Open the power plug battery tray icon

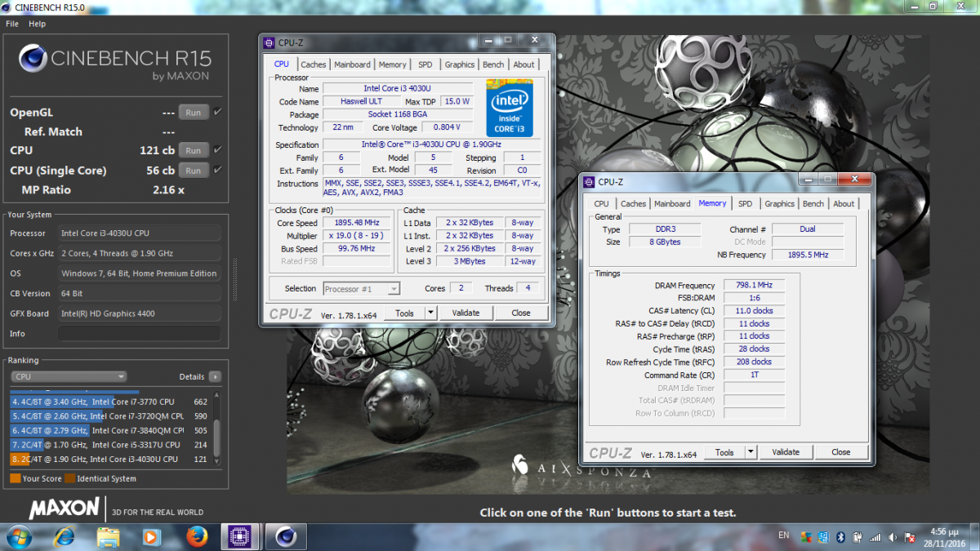point(857,537)
